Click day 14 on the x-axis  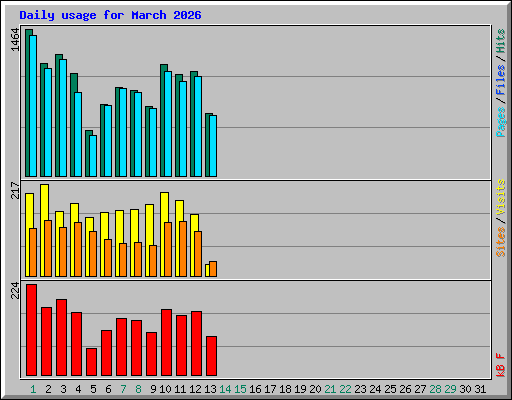(225, 389)
